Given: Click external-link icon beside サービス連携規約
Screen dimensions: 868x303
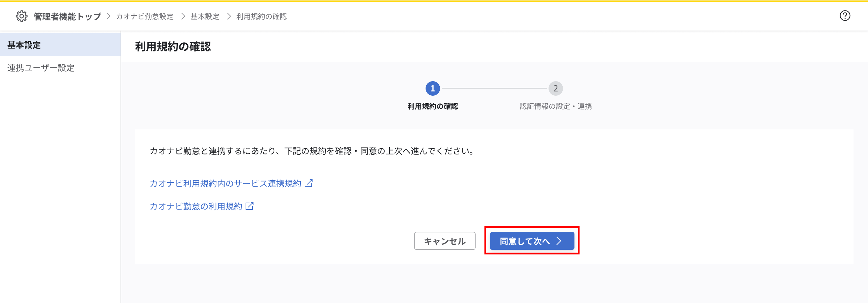Looking at the screenshot, I should click(308, 183).
